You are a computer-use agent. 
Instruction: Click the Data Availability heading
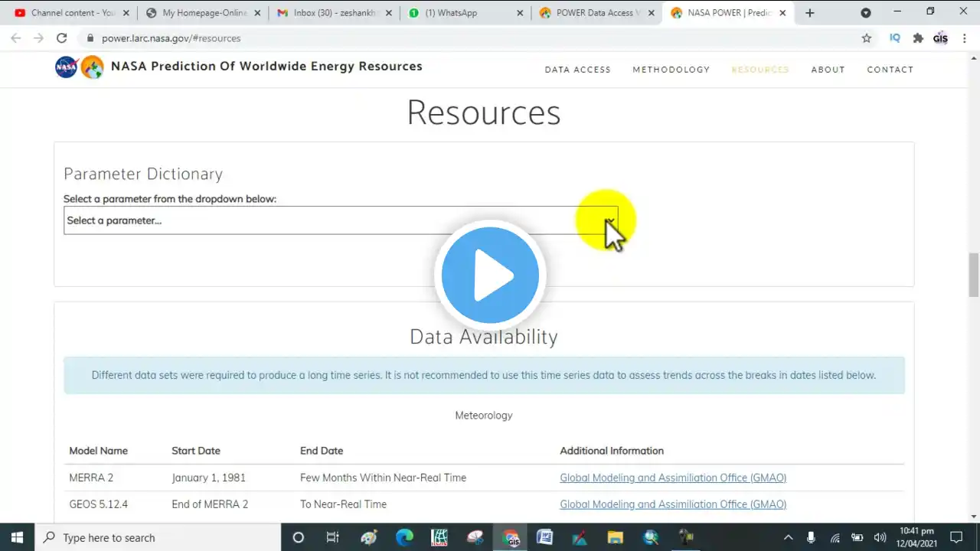click(x=484, y=337)
